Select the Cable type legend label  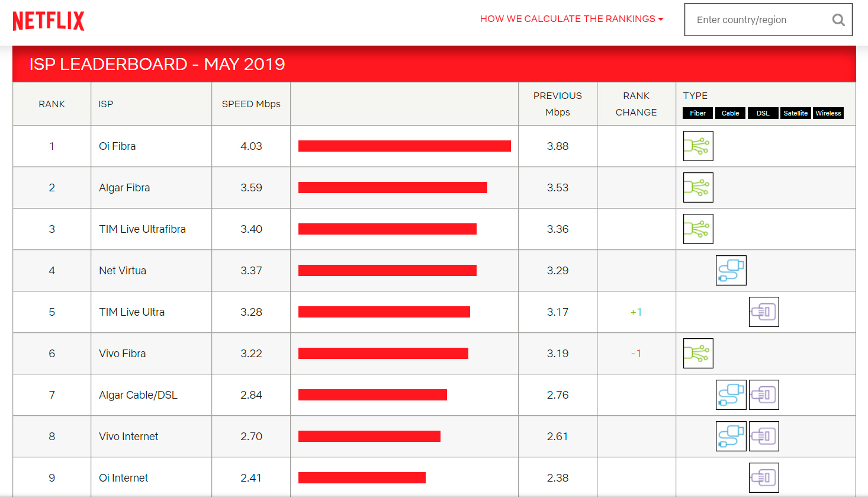point(730,113)
